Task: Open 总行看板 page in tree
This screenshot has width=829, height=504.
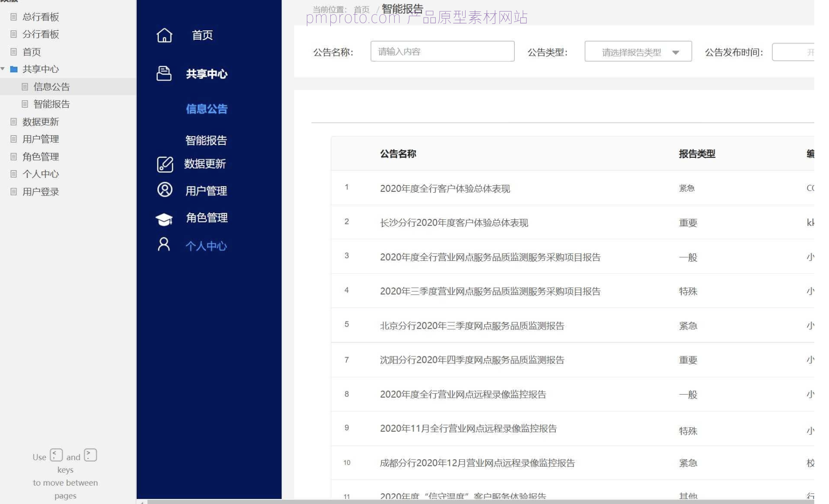Action: [40, 17]
